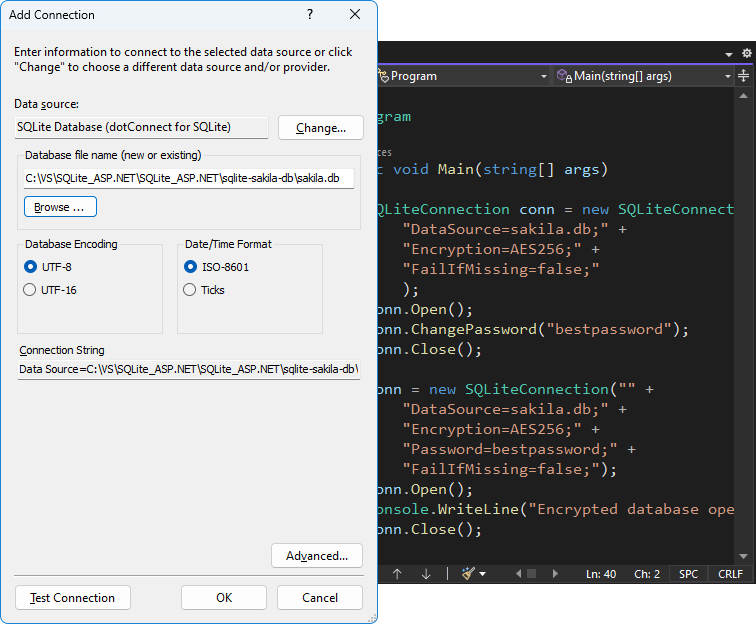
Task: Open the Advanced... connection settings
Action: (317, 556)
